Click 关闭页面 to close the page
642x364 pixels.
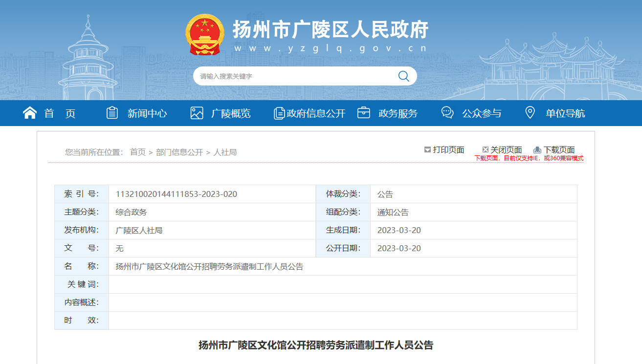click(x=506, y=150)
